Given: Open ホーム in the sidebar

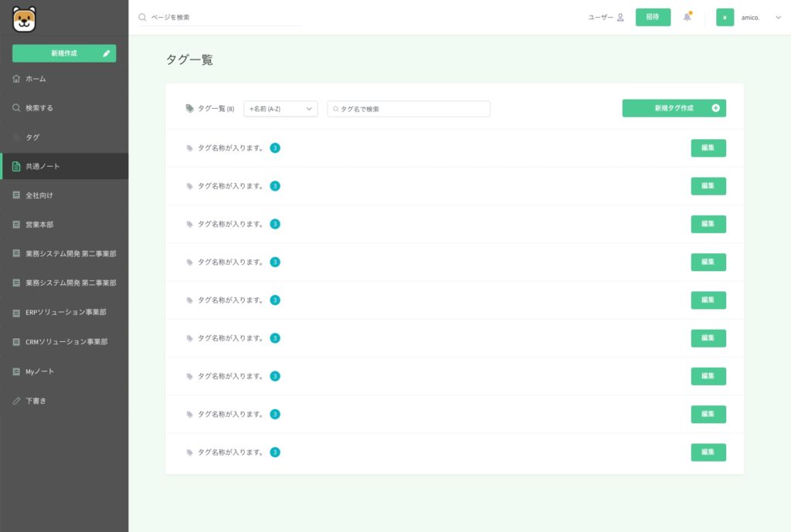Looking at the screenshot, I should 36,79.
